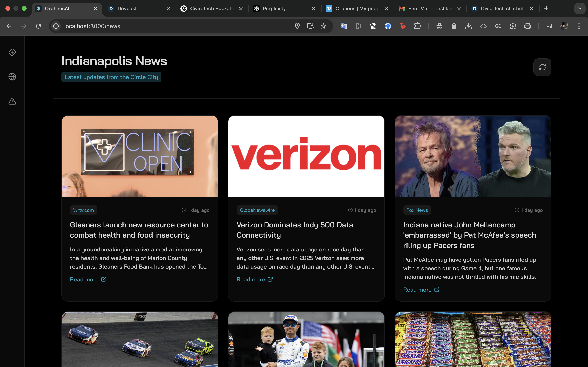The image size is (588, 367).
Task: Open the Chrome three-dot menu
Action: [579, 26]
